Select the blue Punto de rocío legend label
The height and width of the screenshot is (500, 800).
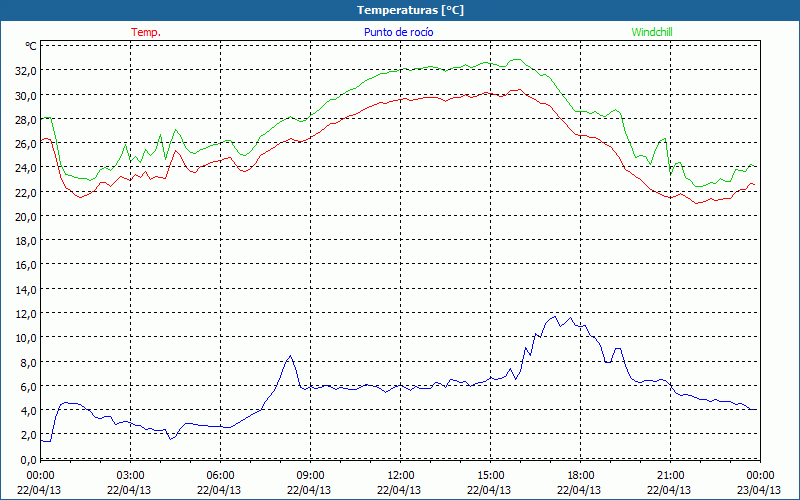(398, 32)
